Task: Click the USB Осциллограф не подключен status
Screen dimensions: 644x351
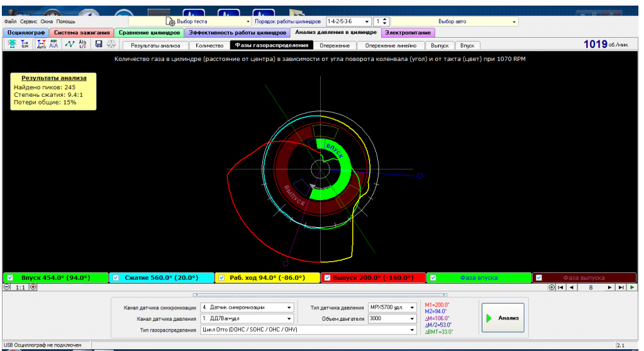Action: tap(42, 345)
